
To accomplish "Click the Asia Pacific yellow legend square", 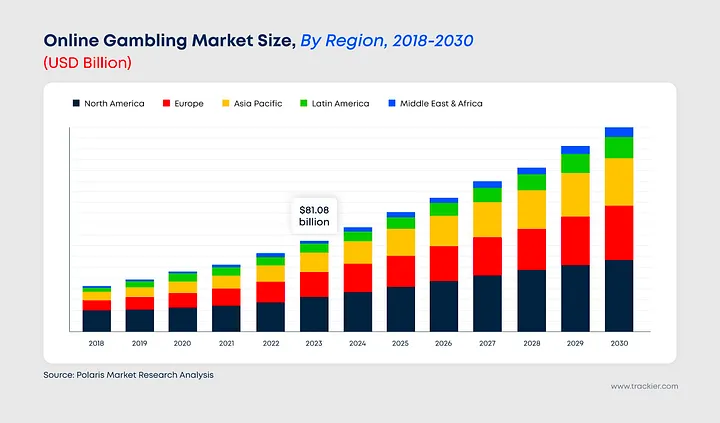I will coord(225,103).
